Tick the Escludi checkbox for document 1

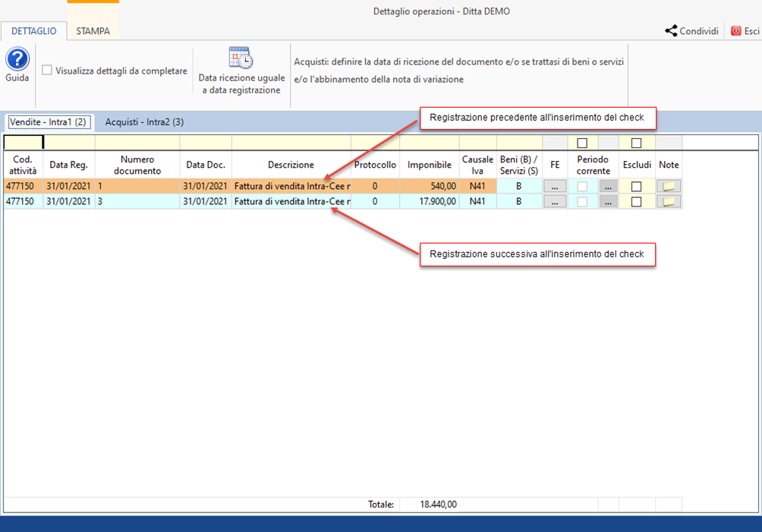(x=637, y=186)
